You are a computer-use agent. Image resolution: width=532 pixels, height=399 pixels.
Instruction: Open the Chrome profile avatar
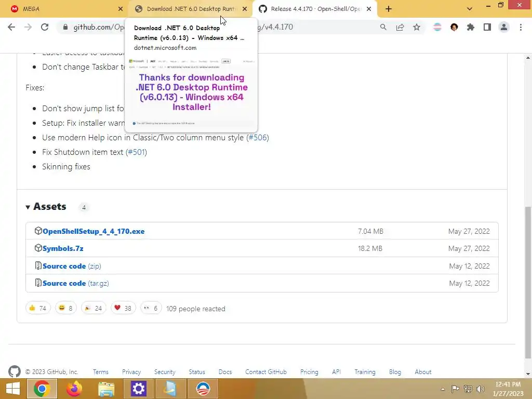coord(504,27)
